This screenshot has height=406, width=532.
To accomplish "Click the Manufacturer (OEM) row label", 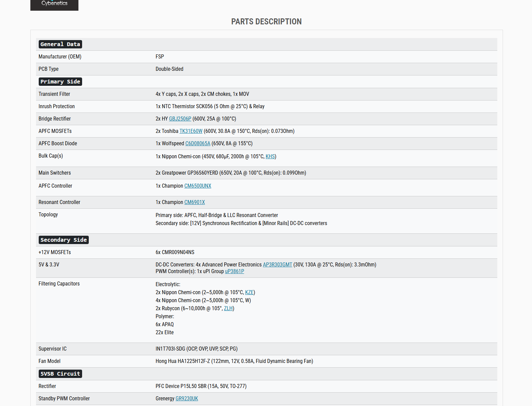I will point(60,57).
